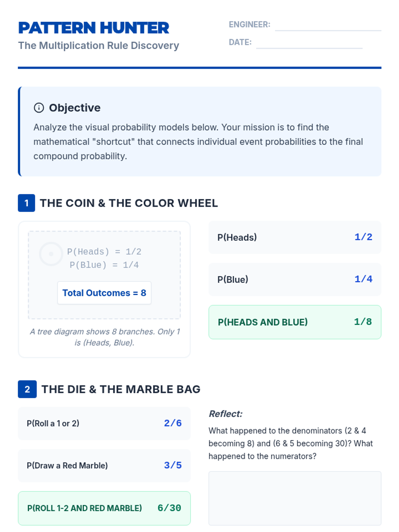Click the PATTERN HUNTER title
399x532 pixels.
tap(94, 28)
